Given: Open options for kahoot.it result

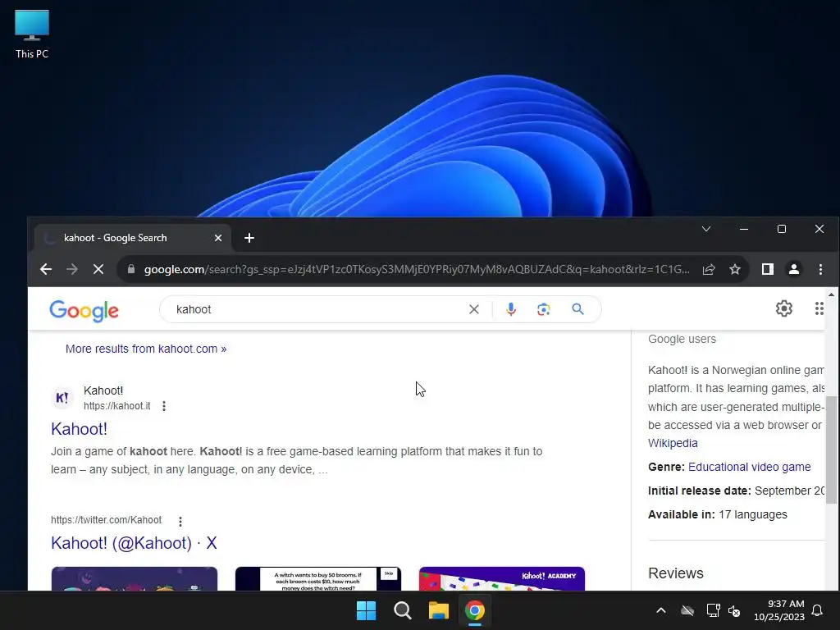Looking at the screenshot, I should point(164,406).
